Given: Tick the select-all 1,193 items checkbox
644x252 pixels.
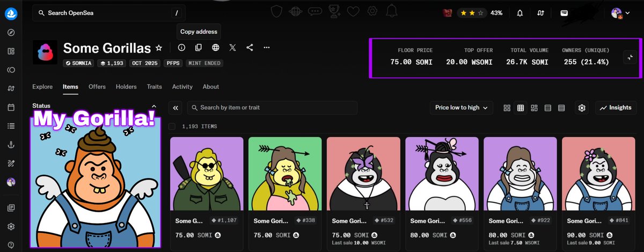Looking at the screenshot, I should tap(172, 127).
